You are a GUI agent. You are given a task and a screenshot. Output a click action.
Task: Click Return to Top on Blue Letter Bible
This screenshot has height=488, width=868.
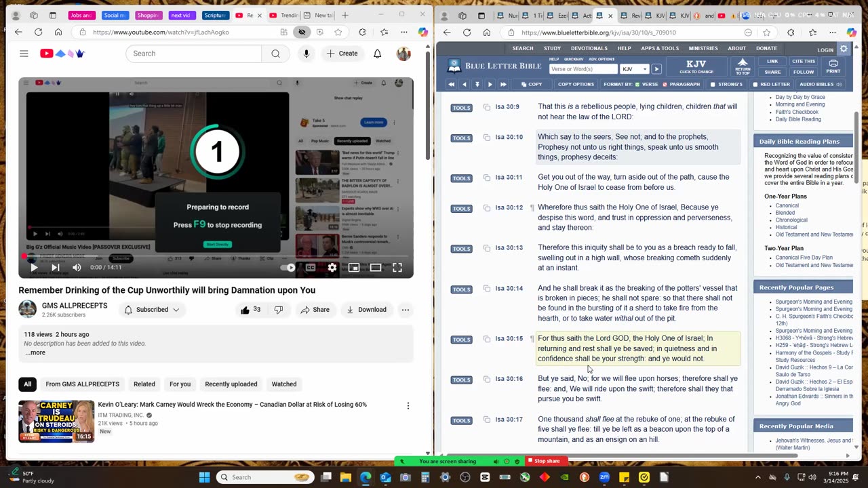[x=743, y=66]
